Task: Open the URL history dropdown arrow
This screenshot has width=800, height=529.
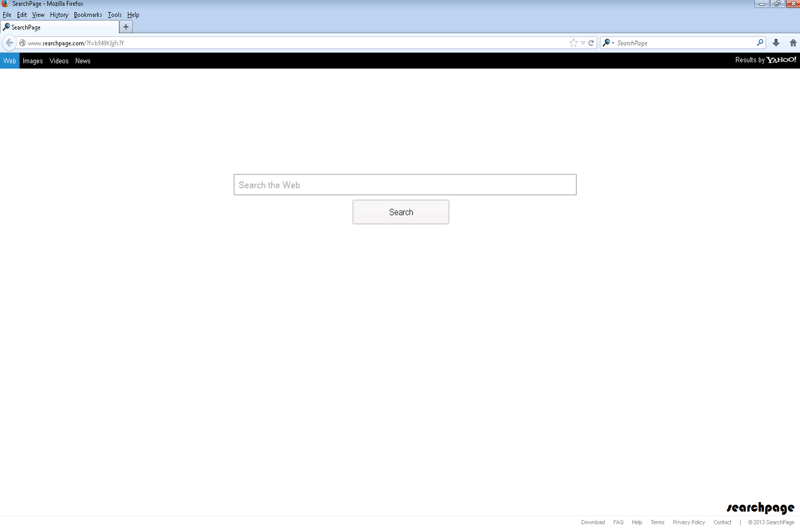Action: pos(582,43)
